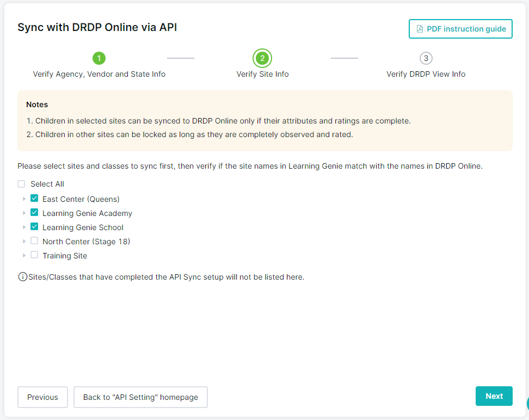Check the Training Site checkbox
This screenshot has height=420, width=529.
(x=34, y=255)
